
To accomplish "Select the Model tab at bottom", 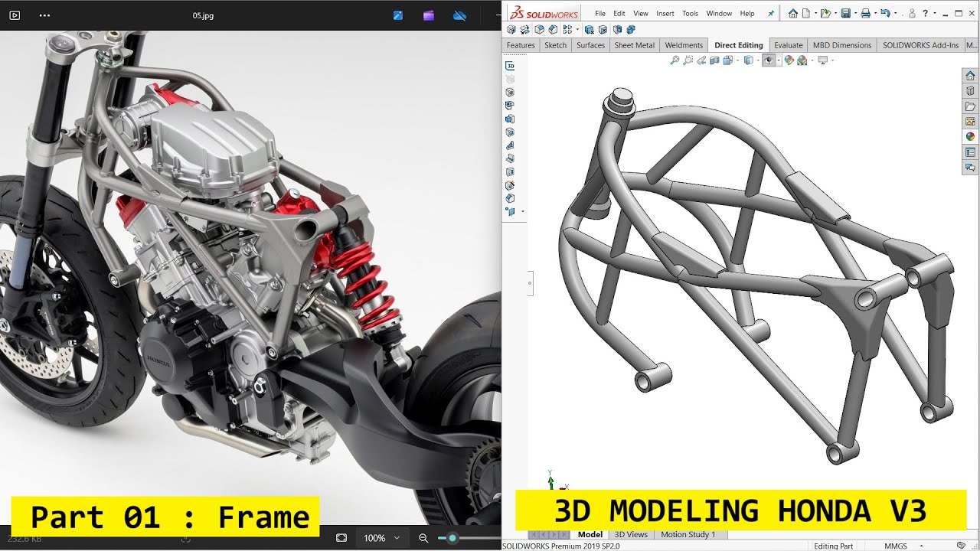I will pyautogui.click(x=590, y=534).
